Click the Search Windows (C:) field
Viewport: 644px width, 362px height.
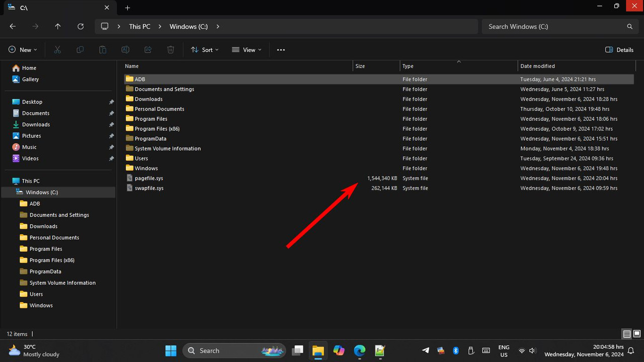click(559, 27)
